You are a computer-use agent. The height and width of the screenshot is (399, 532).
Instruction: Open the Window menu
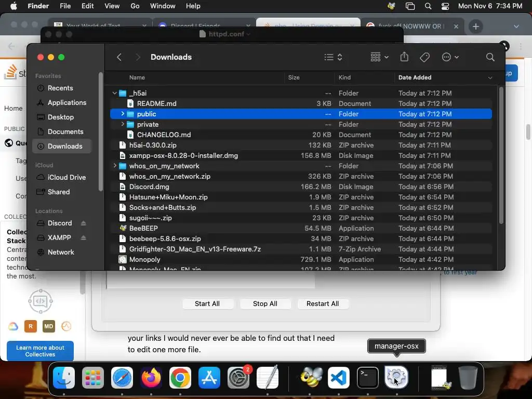point(163,6)
